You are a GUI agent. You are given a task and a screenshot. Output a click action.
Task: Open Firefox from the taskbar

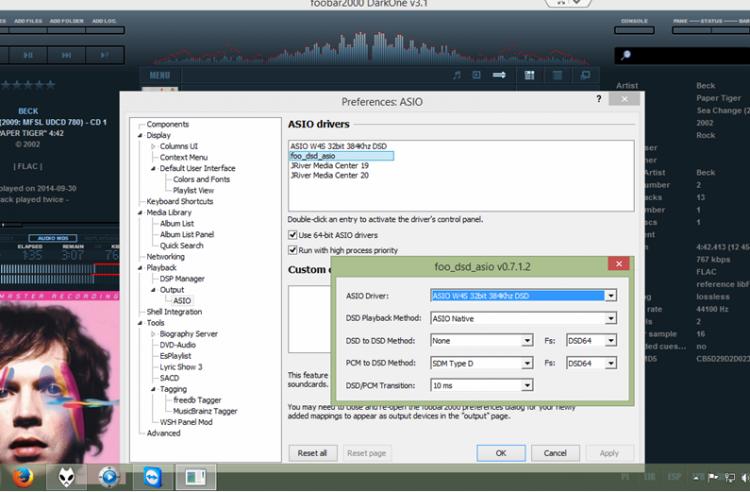click(x=22, y=477)
